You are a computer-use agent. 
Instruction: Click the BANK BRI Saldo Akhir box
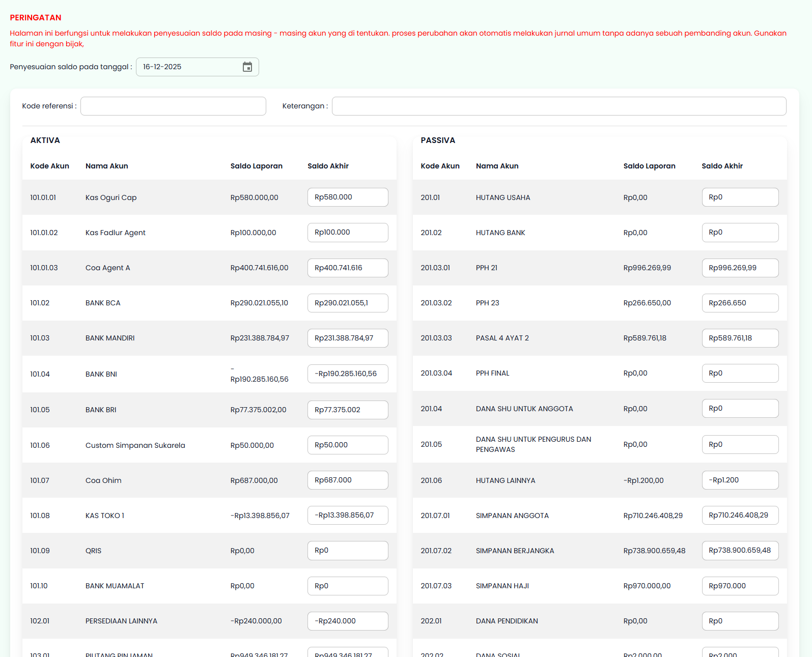pyautogui.click(x=348, y=410)
